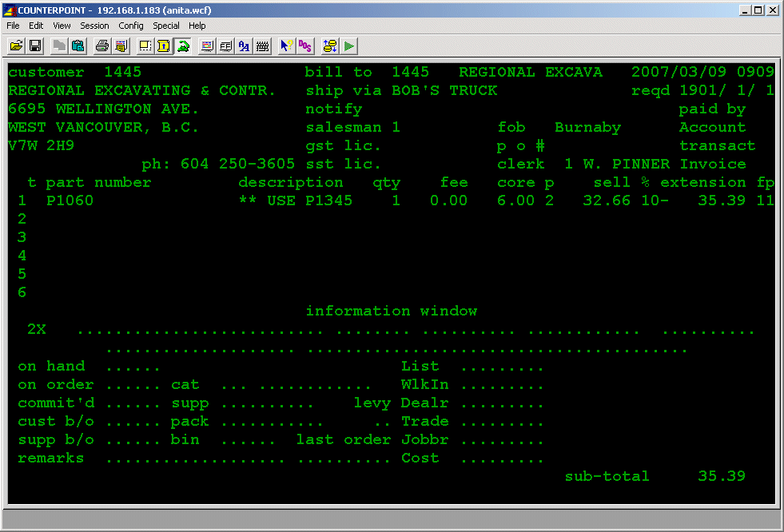784x532 pixels.
Task: Click the green telephone connect icon
Action: pyautogui.click(x=183, y=46)
